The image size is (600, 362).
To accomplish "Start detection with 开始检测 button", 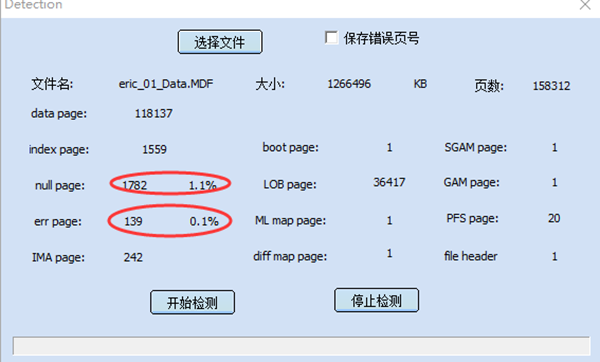I will [x=192, y=302].
